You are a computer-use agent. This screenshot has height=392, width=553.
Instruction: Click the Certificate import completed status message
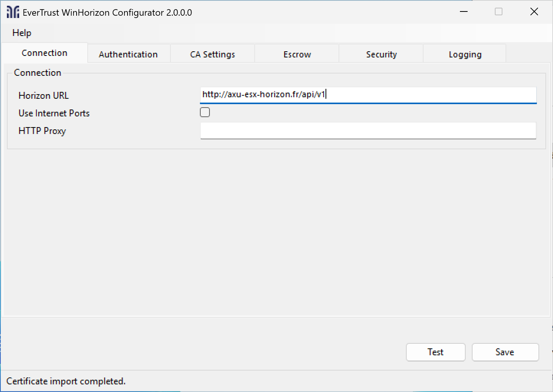[x=66, y=381]
